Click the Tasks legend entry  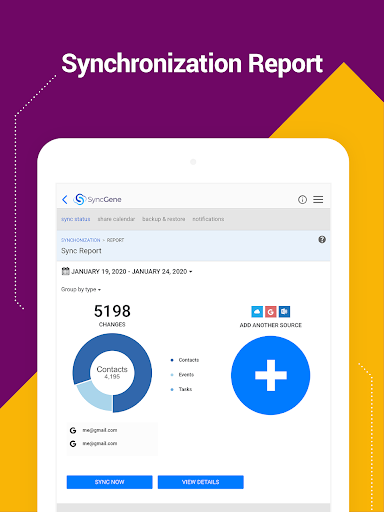pyautogui.click(x=181, y=389)
